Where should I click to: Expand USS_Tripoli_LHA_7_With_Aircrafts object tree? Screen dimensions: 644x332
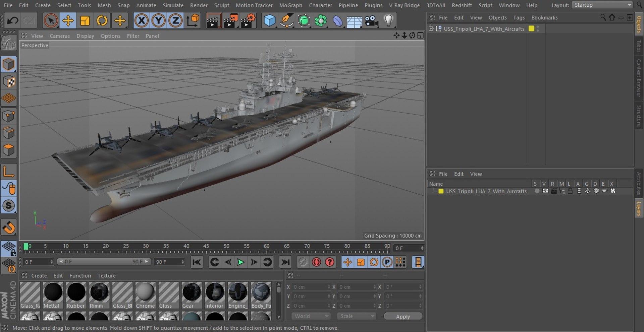431,28
